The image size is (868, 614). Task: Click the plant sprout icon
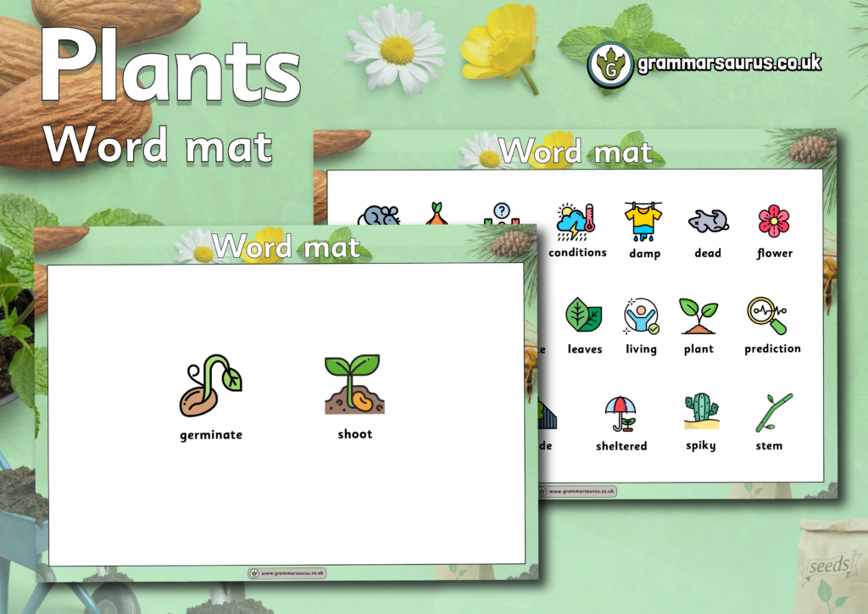pyautogui.click(x=698, y=316)
